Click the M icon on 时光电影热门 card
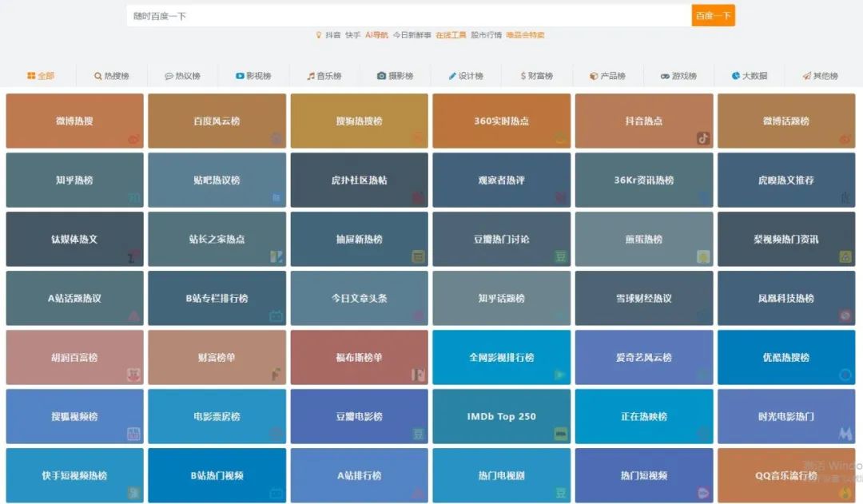The width and height of the screenshot is (863, 504). pyautogui.click(x=845, y=434)
